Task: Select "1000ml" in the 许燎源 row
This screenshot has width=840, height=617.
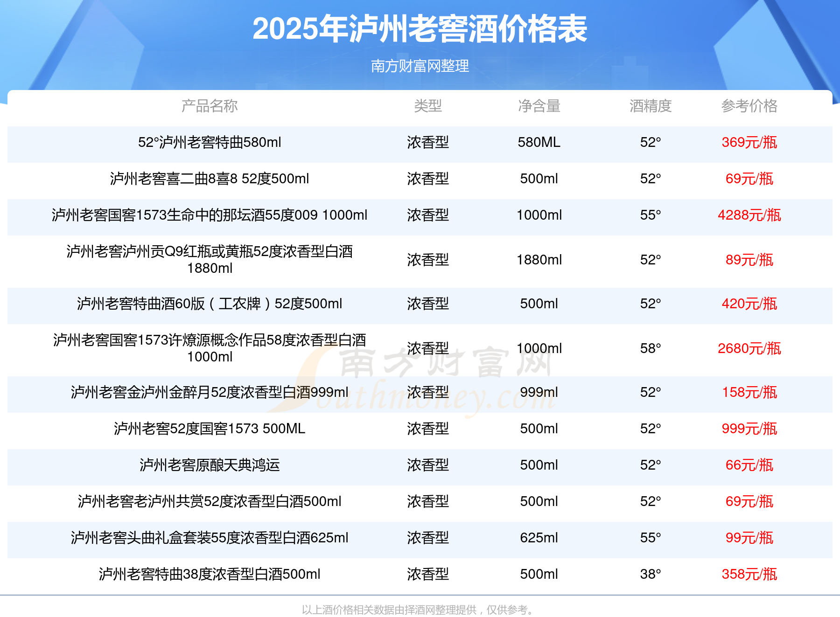Action: [539, 348]
